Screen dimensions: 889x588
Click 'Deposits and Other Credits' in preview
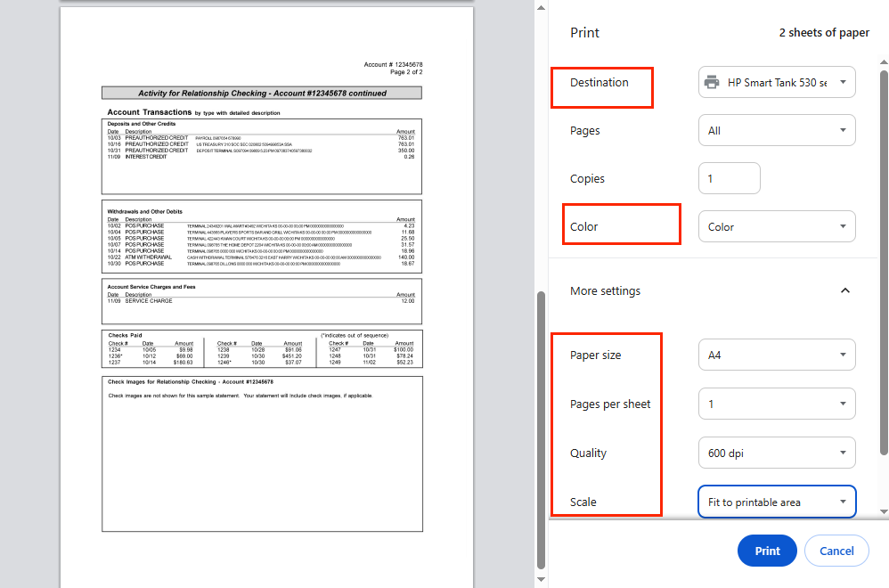141,124
